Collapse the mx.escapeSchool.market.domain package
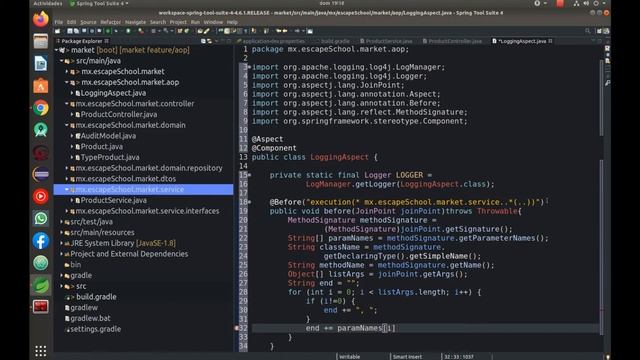Screen dimensions: 640x360 67,125
